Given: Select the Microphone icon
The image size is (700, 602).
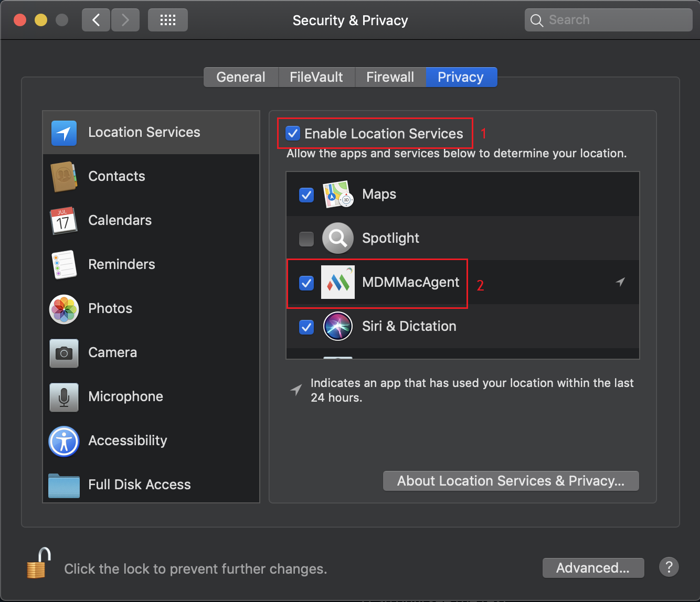Looking at the screenshot, I should tap(63, 397).
